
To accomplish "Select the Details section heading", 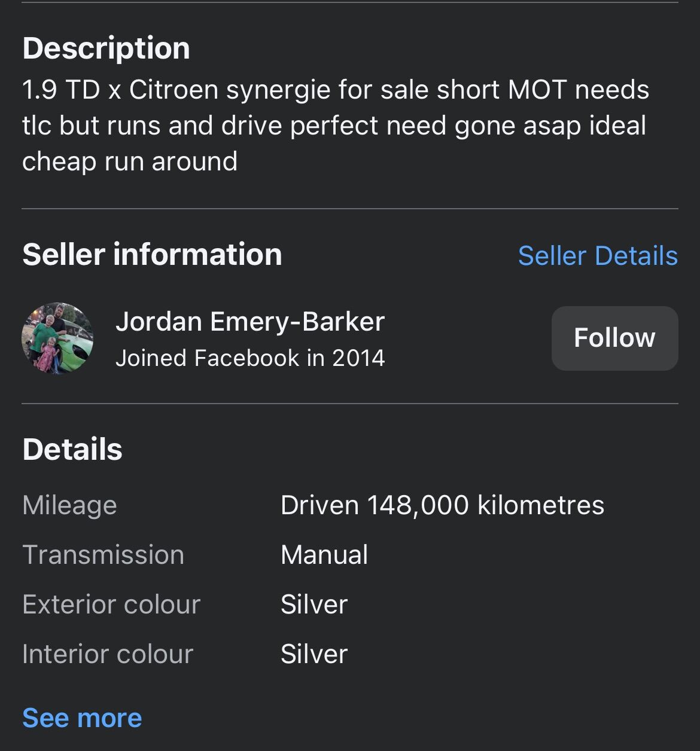I will [x=72, y=450].
